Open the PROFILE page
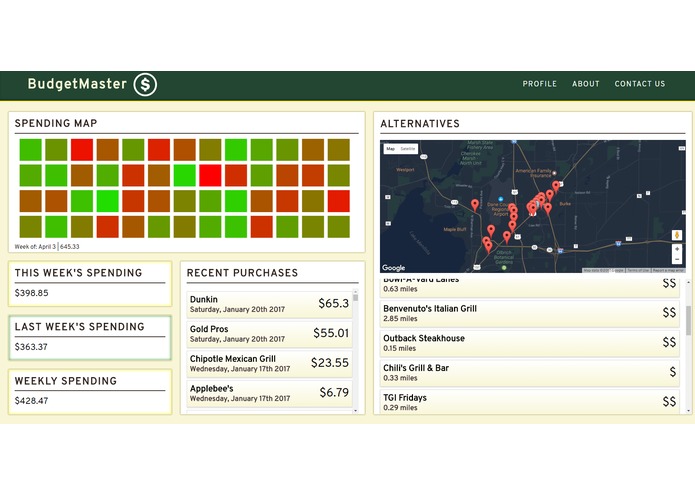This screenshot has width=695, height=494. (539, 84)
